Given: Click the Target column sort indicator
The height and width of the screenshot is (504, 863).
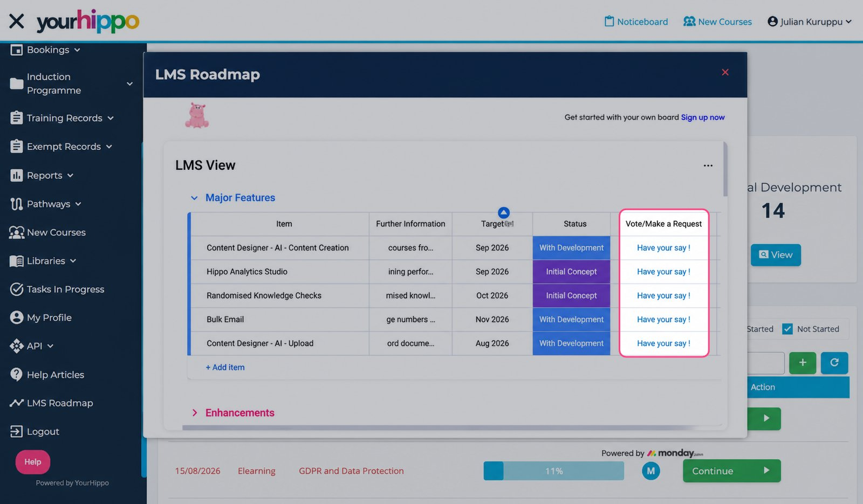Looking at the screenshot, I should (504, 212).
